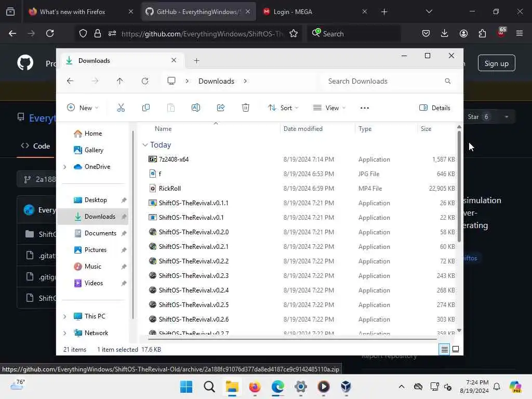The image size is (532, 399).
Task: Open the Sort dropdown
Action: coord(283,108)
